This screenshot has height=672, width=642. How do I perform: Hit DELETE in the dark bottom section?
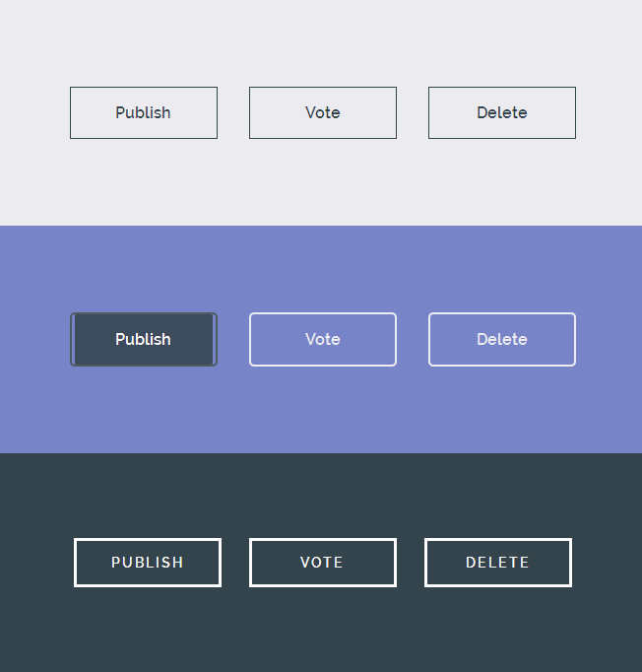[498, 563]
